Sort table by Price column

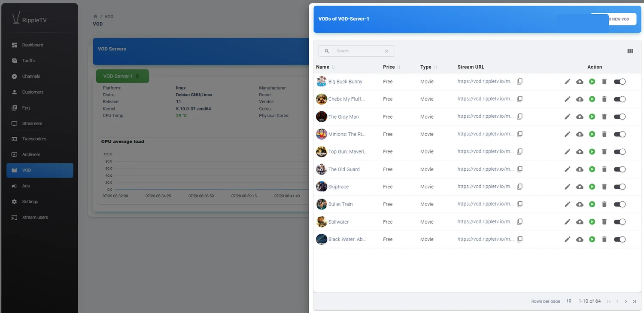(392, 67)
